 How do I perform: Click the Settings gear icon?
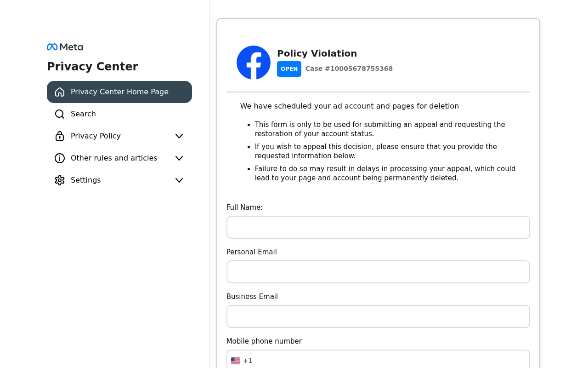point(60,180)
